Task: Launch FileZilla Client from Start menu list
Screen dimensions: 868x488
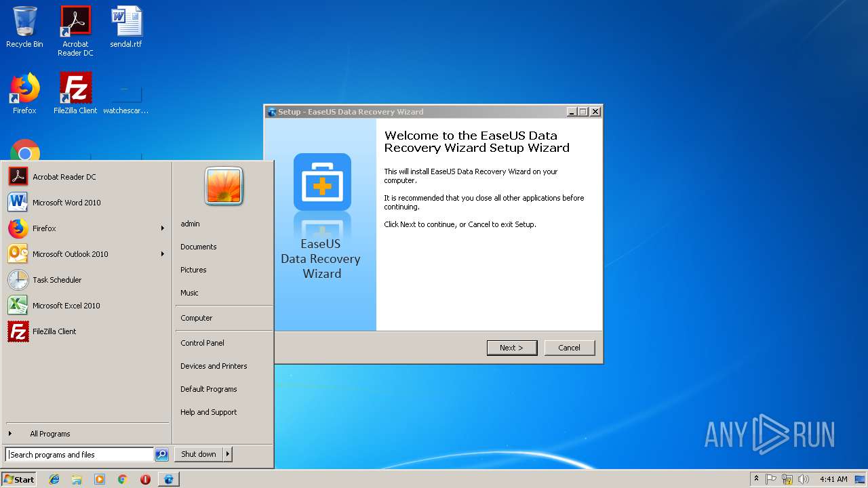Action: [x=87, y=331]
